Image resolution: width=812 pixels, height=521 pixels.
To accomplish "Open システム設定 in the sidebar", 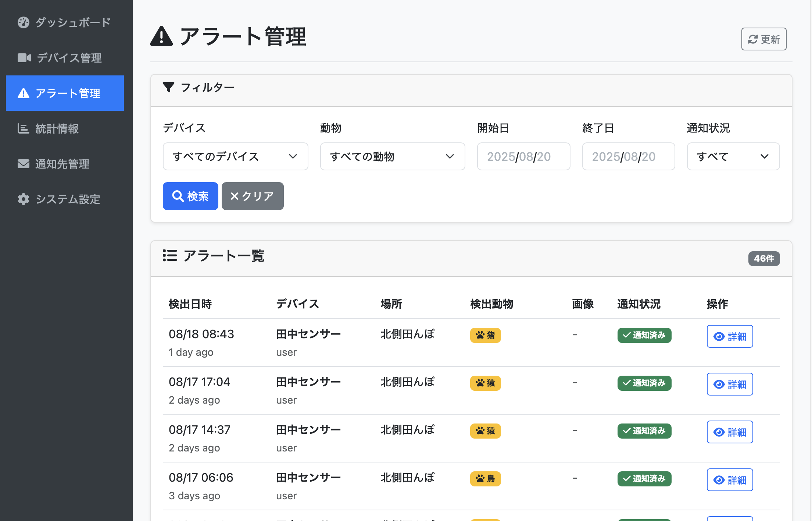I will tap(65, 199).
